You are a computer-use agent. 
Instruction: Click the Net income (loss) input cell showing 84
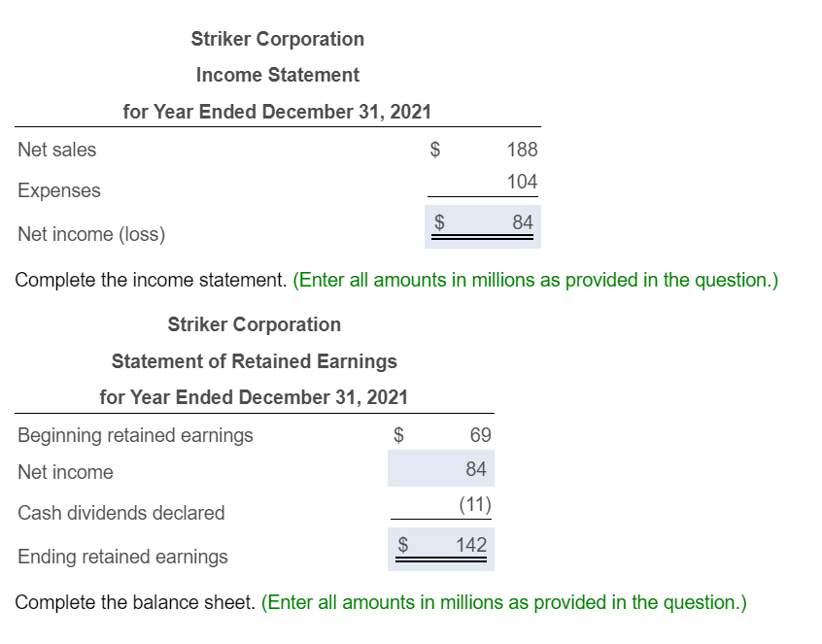[523, 223]
